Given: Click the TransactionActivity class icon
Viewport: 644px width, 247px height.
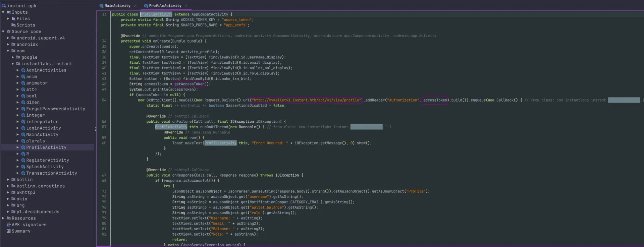Looking at the screenshot, I should pyautogui.click(x=23, y=173).
